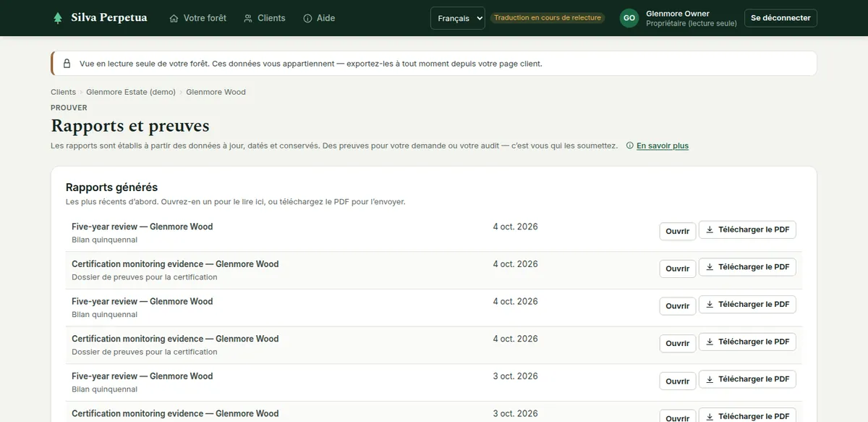Open the 3 oct. 2026 Five-year review
Screen dimensions: 868x422
tap(678, 381)
